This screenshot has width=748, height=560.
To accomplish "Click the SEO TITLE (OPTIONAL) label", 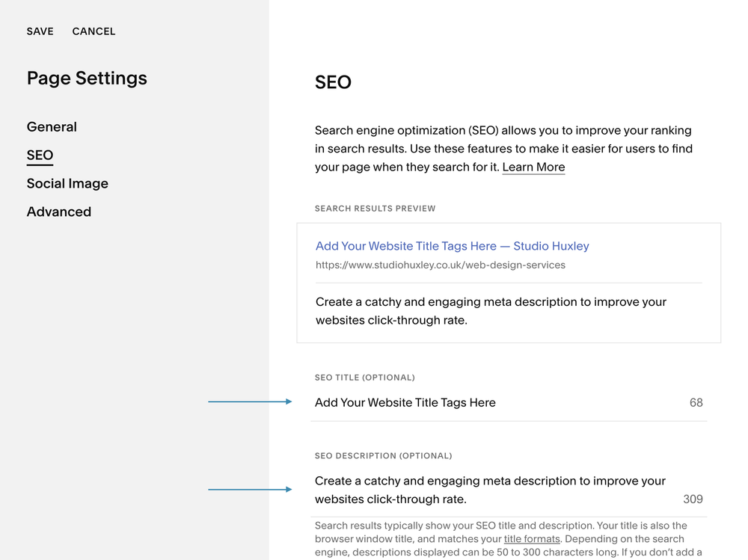I will click(x=364, y=378).
